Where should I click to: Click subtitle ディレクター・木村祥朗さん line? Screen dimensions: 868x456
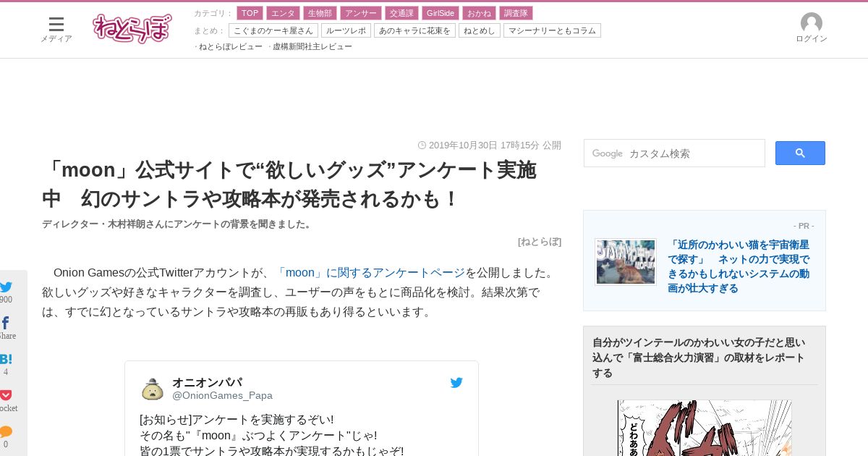178,224
